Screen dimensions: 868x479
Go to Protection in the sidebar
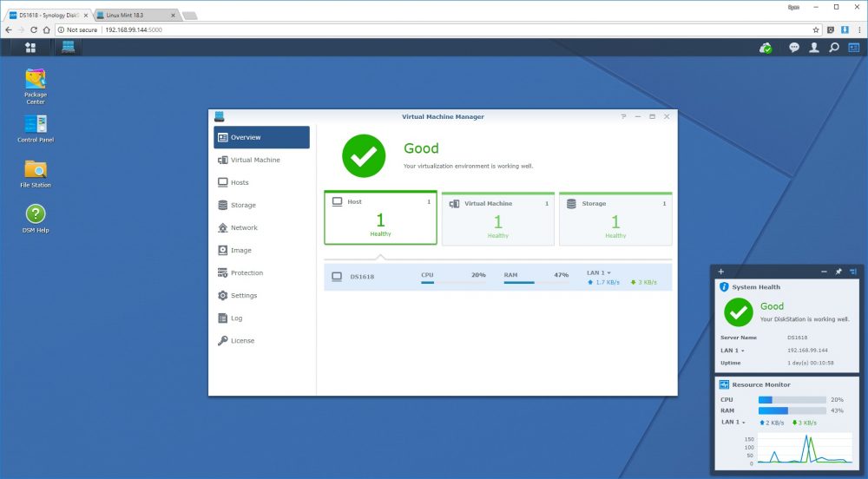click(261, 273)
